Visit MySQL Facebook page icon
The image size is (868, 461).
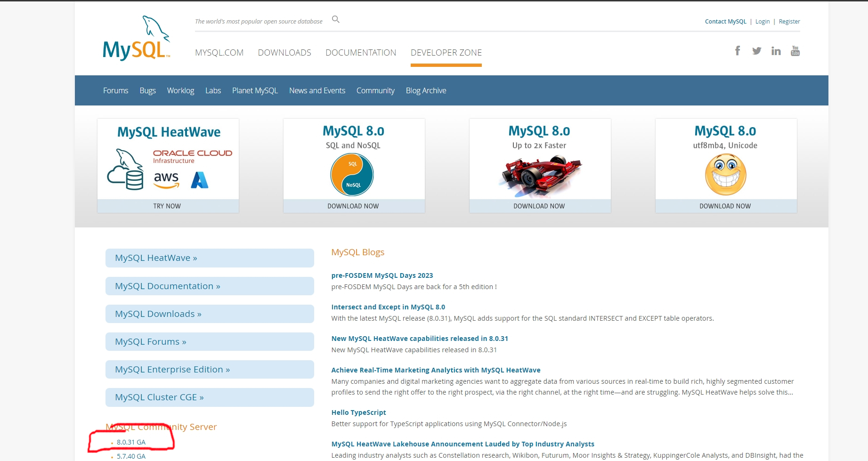click(x=738, y=50)
